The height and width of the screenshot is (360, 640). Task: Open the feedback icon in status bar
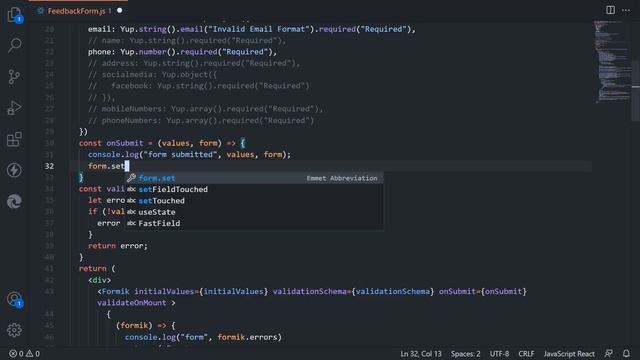point(609,353)
